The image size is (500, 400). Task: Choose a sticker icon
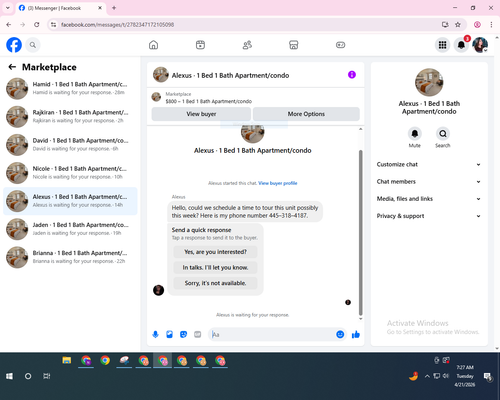coord(183,334)
